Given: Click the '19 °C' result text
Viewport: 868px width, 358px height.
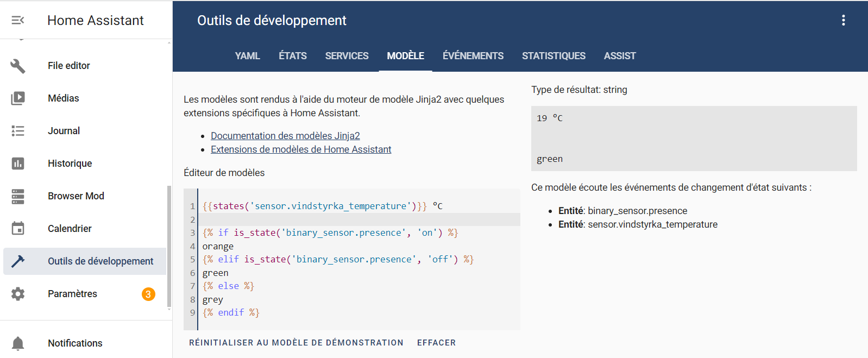Looking at the screenshot, I should coord(550,118).
